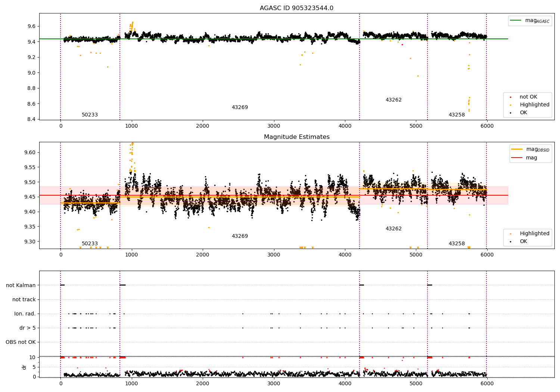Viewport: 560px width, 392px height.
Task: Select 'Highlighted' legend entry in top plot
Action: (x=535, y=105)
